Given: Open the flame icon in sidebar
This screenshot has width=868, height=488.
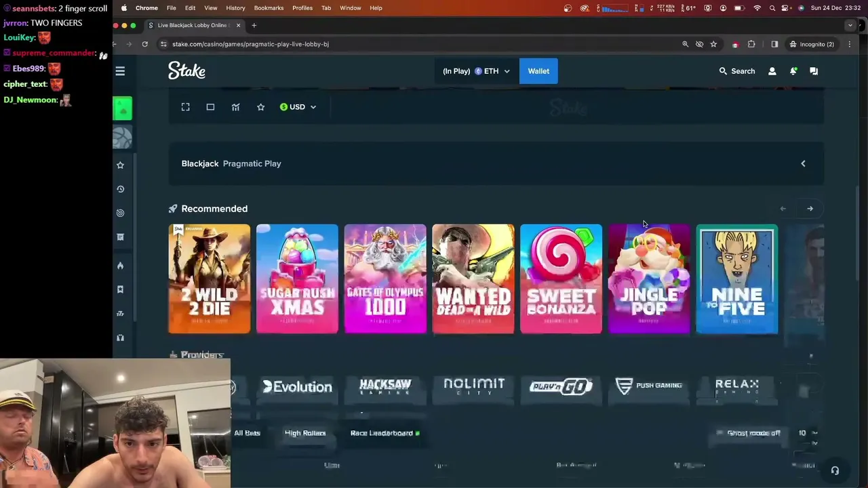Looking at the screenshot, I should coord(120,266).
